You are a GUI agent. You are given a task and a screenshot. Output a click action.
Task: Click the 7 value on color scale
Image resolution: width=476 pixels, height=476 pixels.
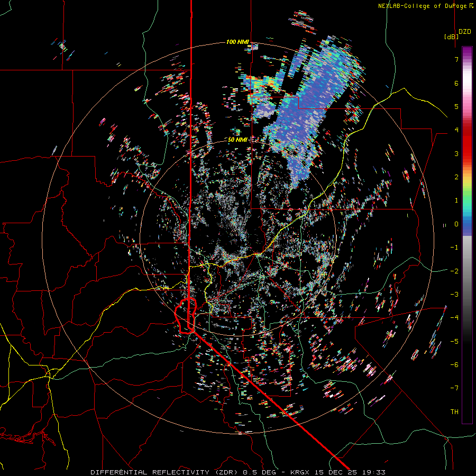pyautogui.click(x=456, y=59)
